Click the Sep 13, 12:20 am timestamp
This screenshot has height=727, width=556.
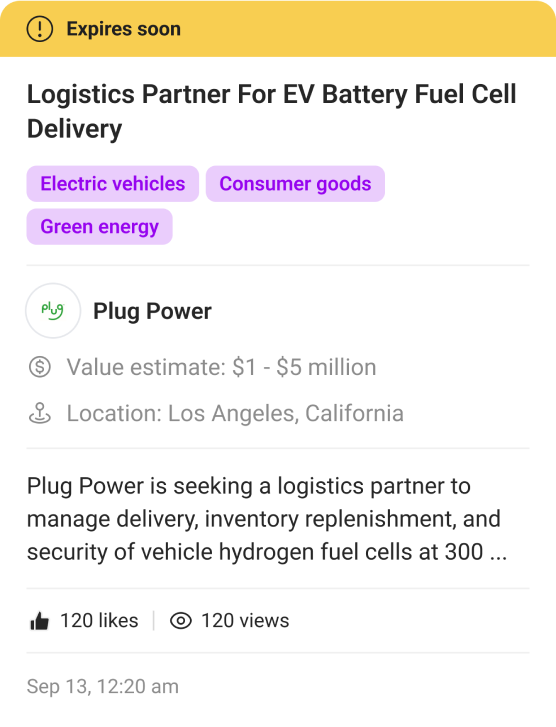(102, 687)
